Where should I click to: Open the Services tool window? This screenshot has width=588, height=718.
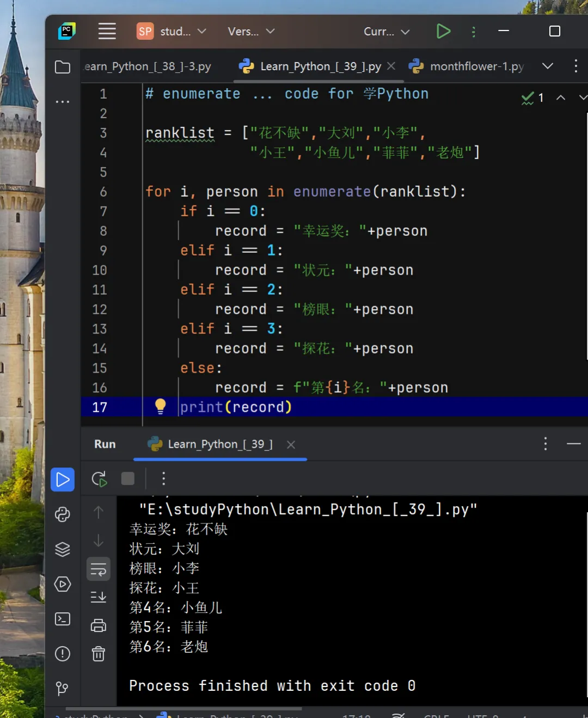[x=63, y=584]
